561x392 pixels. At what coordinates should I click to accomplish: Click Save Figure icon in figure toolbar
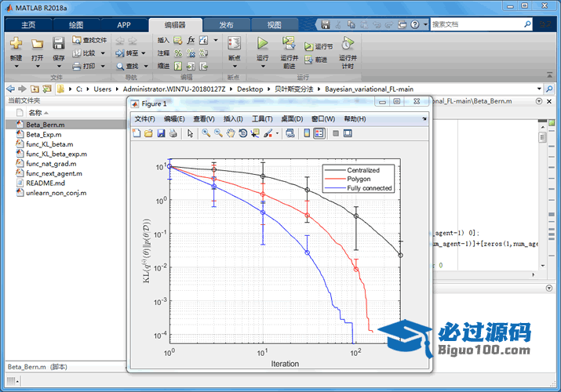tap(161, 133)
